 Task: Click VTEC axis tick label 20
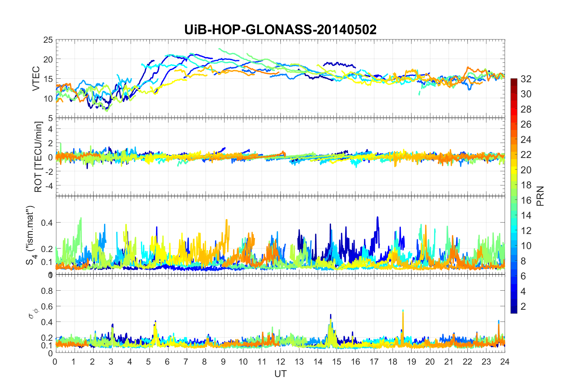coord(48,60)
